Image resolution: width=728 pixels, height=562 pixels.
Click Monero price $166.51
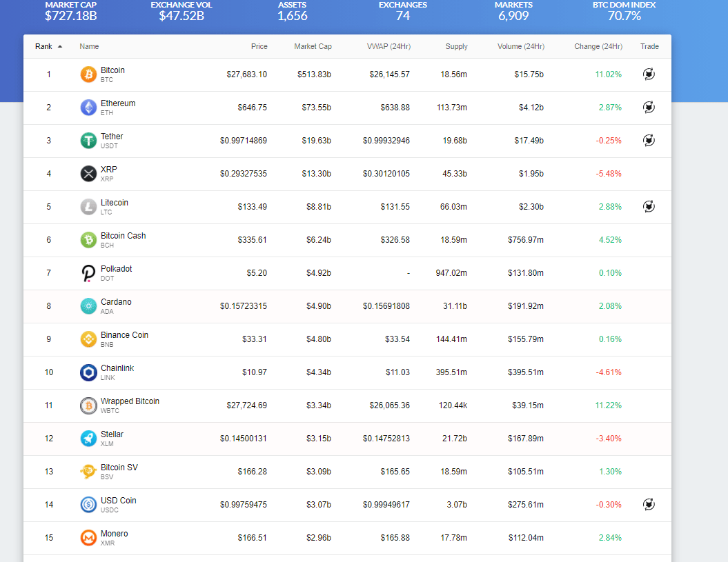point(252,537)
